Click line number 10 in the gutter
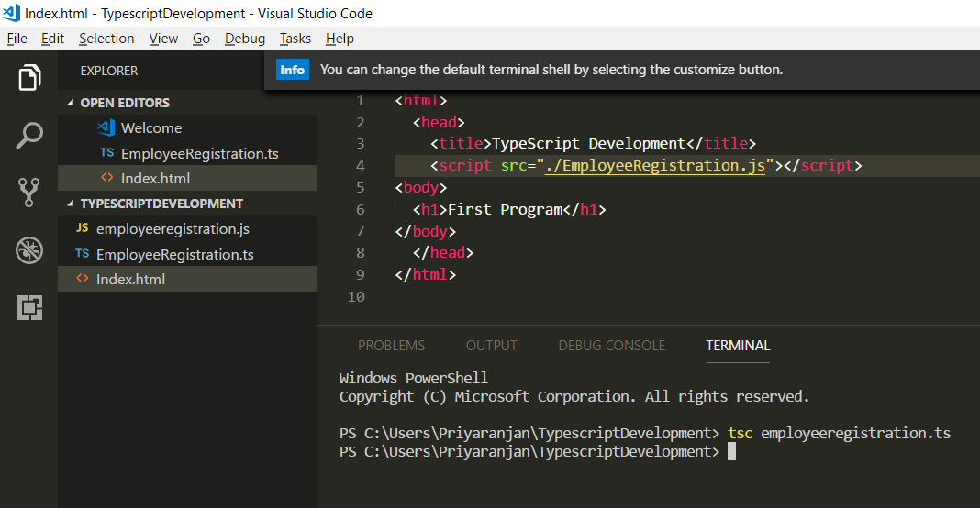This screenshot has height=508, width=980. click(x=356, y=297)
